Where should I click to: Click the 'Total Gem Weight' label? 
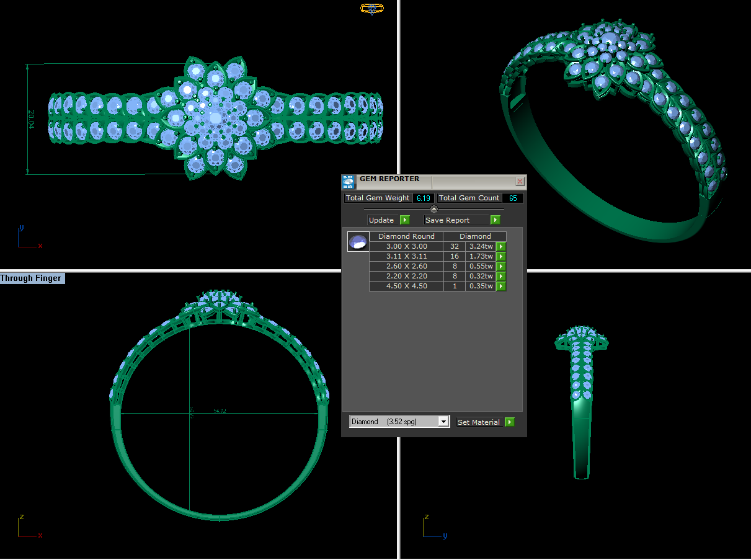click(x=378, y=198)
